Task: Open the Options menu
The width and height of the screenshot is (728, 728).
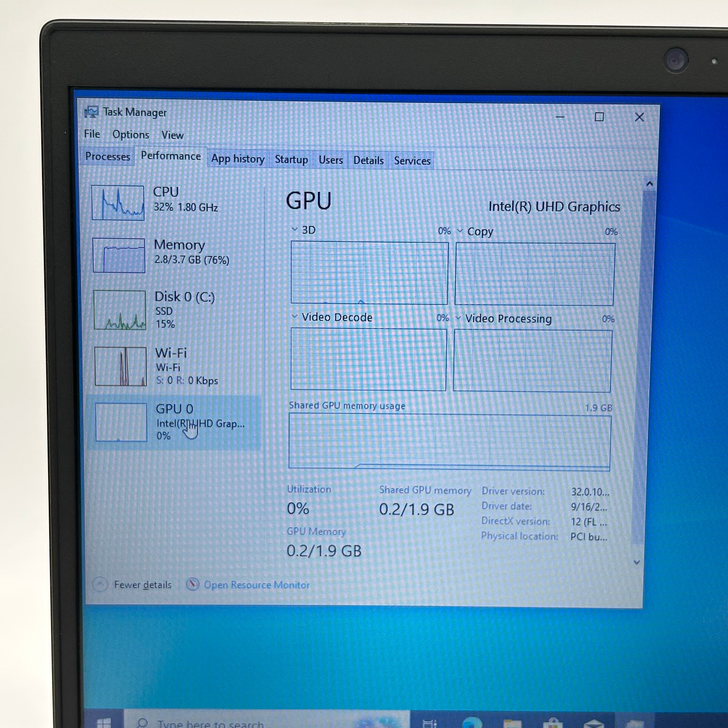Action: pyautogui.click(x=131, y=135)
